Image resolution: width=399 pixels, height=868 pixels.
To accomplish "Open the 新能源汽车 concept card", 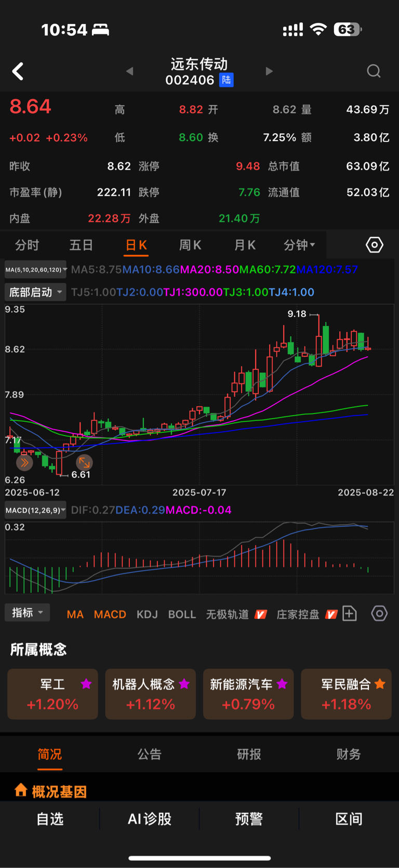I will point(248,694).
